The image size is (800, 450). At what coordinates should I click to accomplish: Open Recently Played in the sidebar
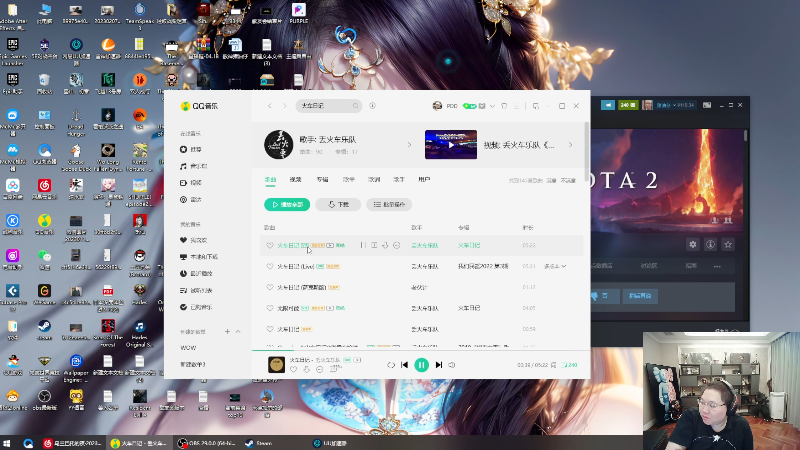[x=196, y=273]
